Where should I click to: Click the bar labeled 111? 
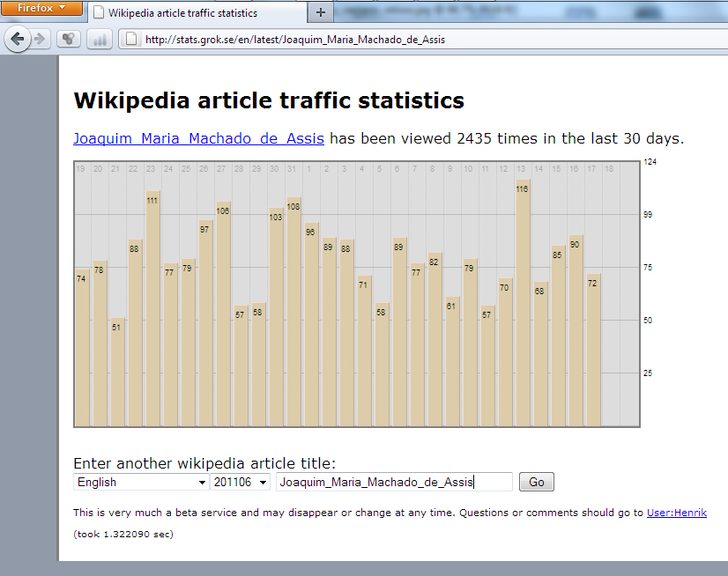[x=152, y=308]
